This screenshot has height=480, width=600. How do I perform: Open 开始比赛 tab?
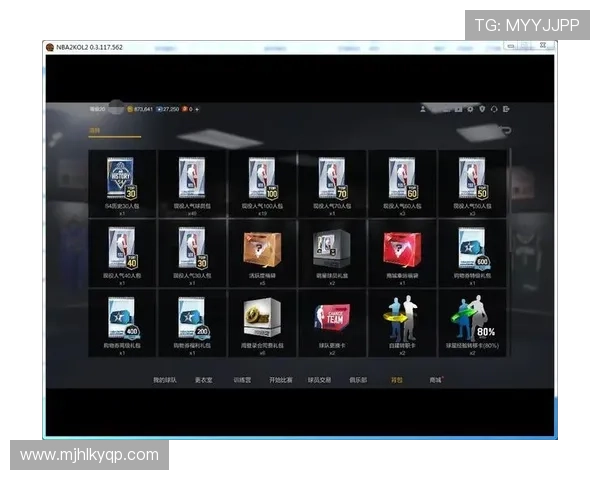281,380
